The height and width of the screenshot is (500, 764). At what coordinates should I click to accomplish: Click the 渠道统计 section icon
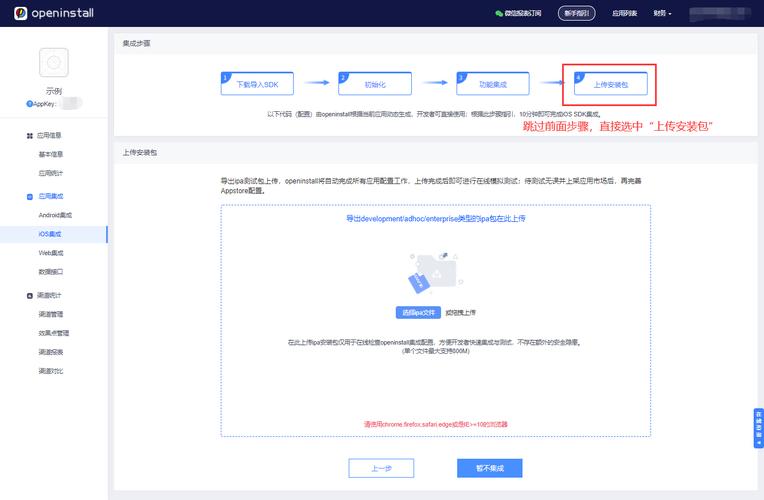[x=29, y=296]
